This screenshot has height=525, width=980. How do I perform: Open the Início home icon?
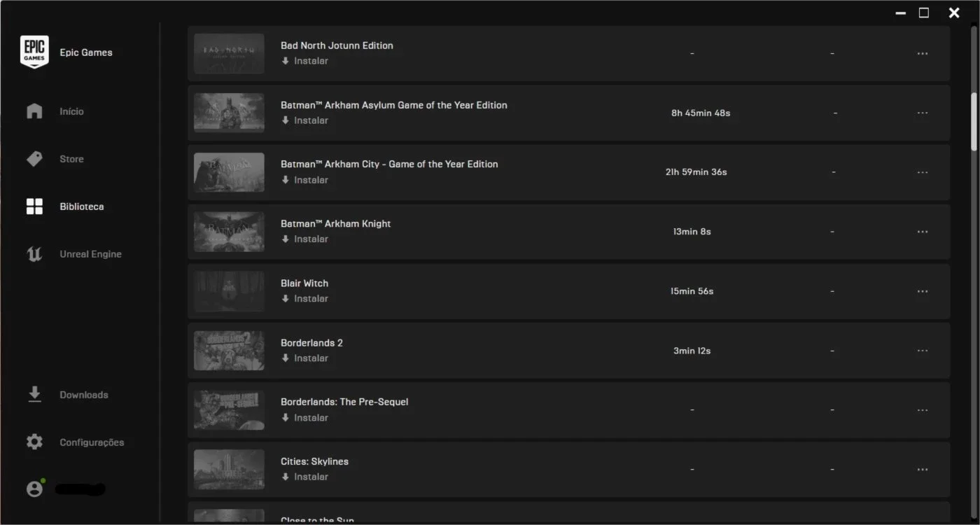(x=34, y=111)
